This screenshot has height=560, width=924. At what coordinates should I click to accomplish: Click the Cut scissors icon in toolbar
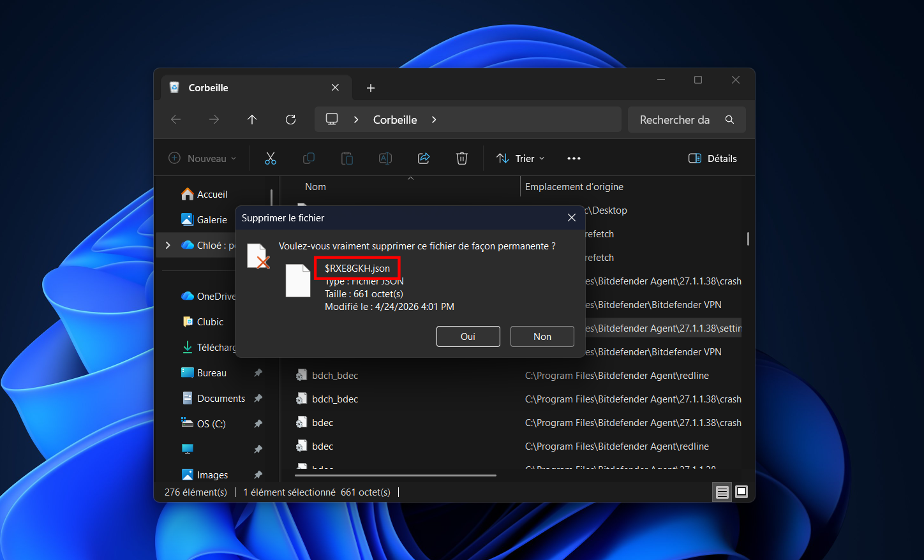(271, 158)
